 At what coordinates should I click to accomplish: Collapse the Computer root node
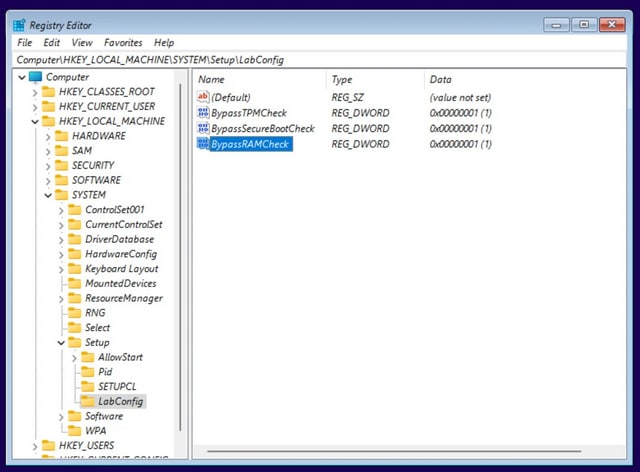pos(22,77)
